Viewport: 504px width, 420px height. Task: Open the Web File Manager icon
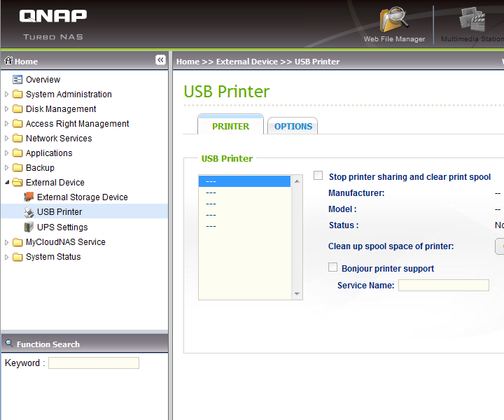tap(394, 21)
